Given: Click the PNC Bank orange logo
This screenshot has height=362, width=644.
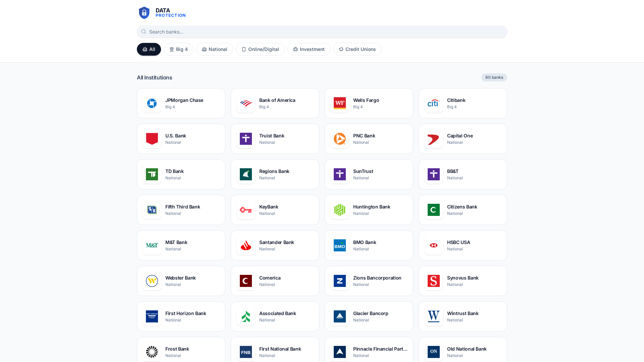Looking at the screenshot, I should point(340,139).
